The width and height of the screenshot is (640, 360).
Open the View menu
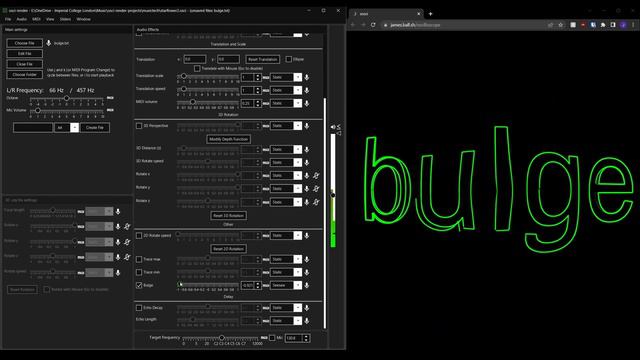(50, 19)
